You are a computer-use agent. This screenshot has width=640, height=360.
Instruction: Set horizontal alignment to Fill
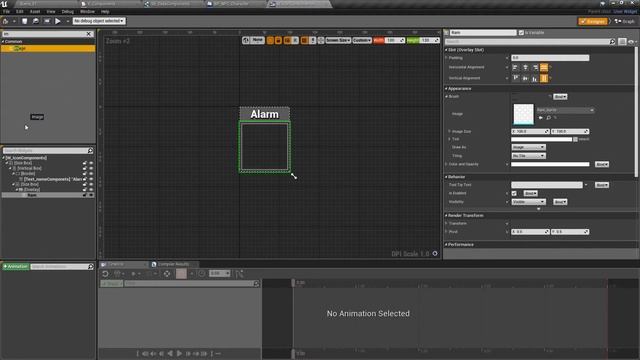(x=544, y=67)
